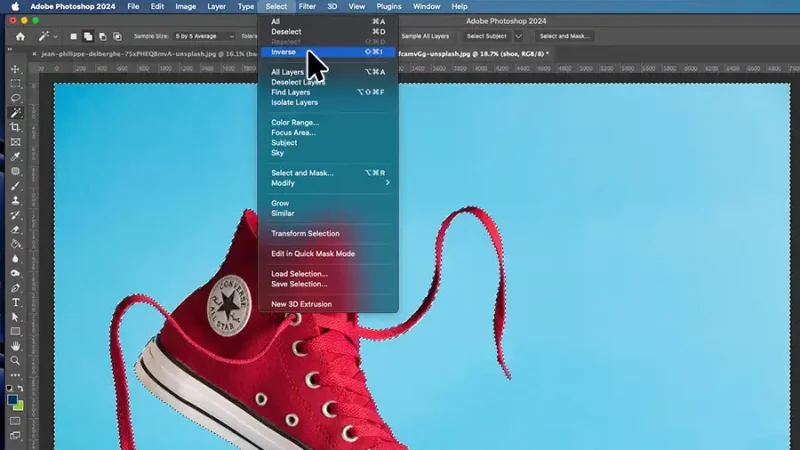The image size is (800, 450).
Task: Swap foreground and background colors
Action: point(20,388)
